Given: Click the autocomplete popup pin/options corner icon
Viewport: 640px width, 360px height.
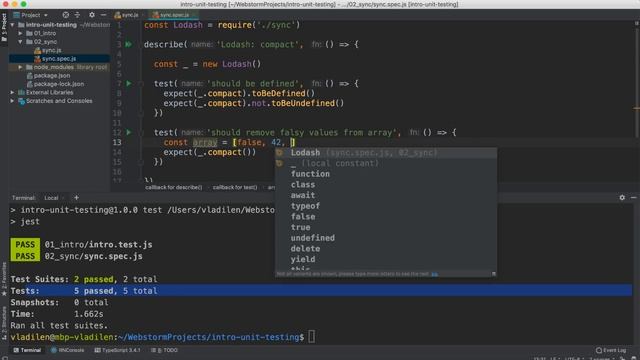Looking at the screenshot, I should tap(493, 274).
